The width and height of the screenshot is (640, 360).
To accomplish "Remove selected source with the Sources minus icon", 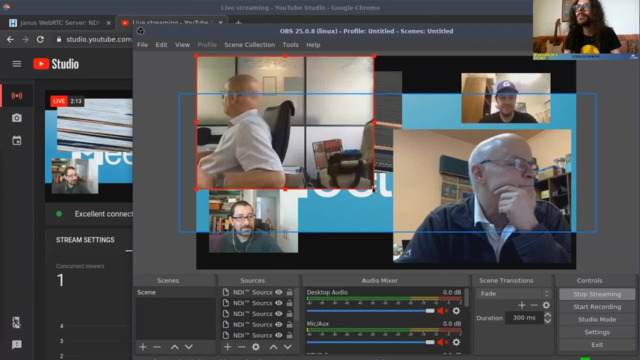I will (x=242, y=347).
